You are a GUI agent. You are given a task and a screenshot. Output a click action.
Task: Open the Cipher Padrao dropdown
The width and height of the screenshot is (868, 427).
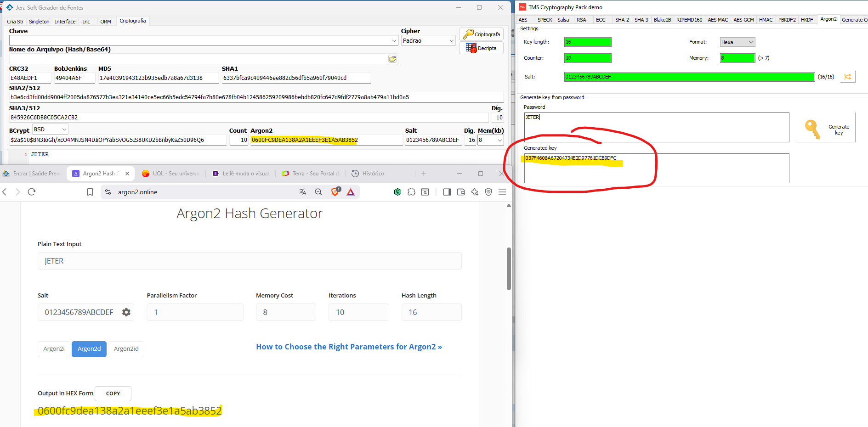point(428,41)
